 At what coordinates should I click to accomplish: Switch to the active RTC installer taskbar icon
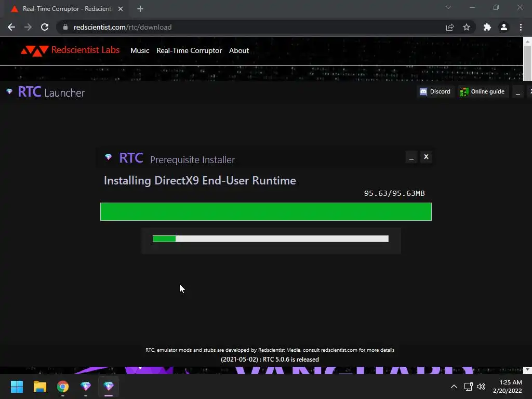point(109,387)
